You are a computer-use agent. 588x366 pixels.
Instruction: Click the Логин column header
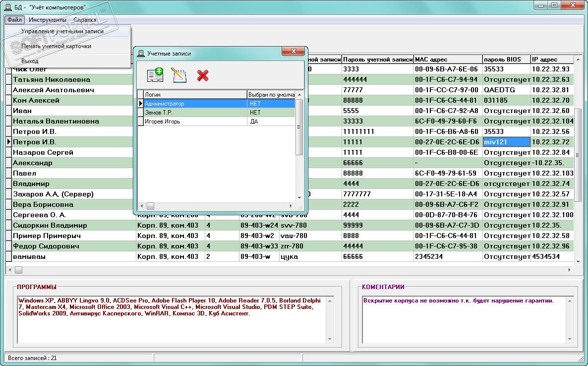click(x=194, y=94)
